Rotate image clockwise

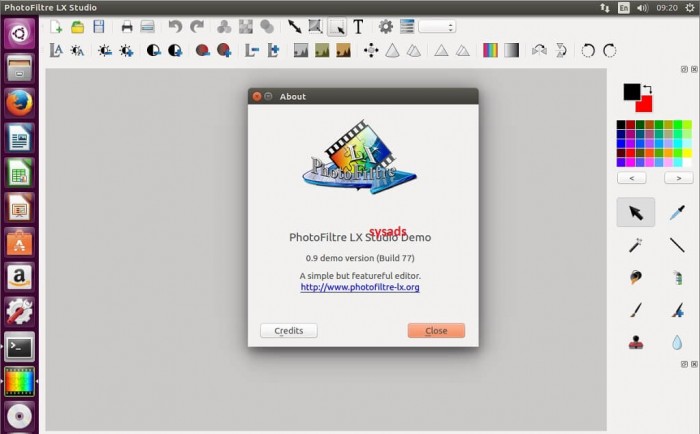tap(610, 50)
